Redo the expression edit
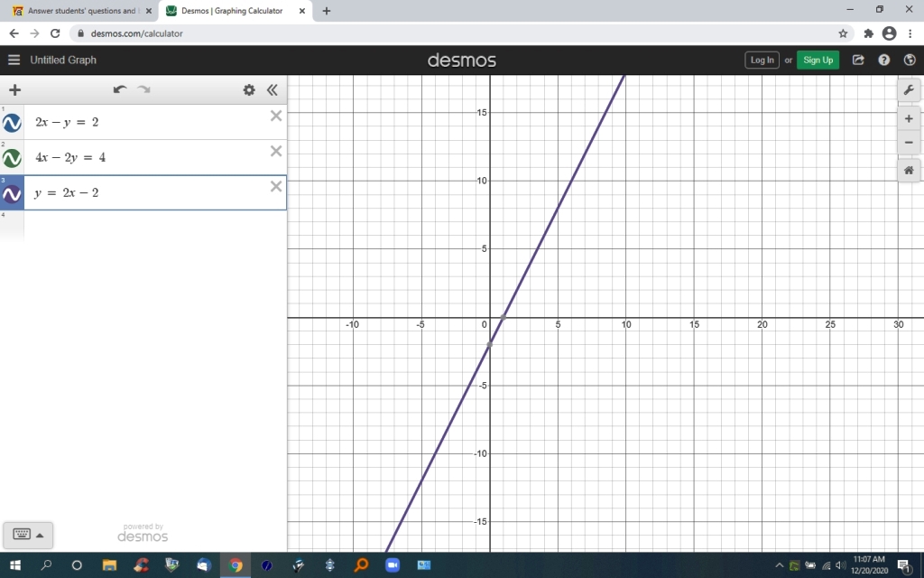The height and width of the screenshot is (578, 924). [143, 89]
